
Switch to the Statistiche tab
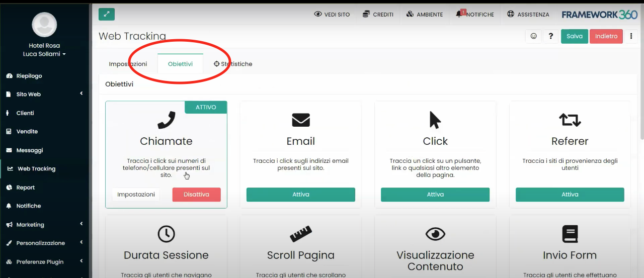point(233,64)
